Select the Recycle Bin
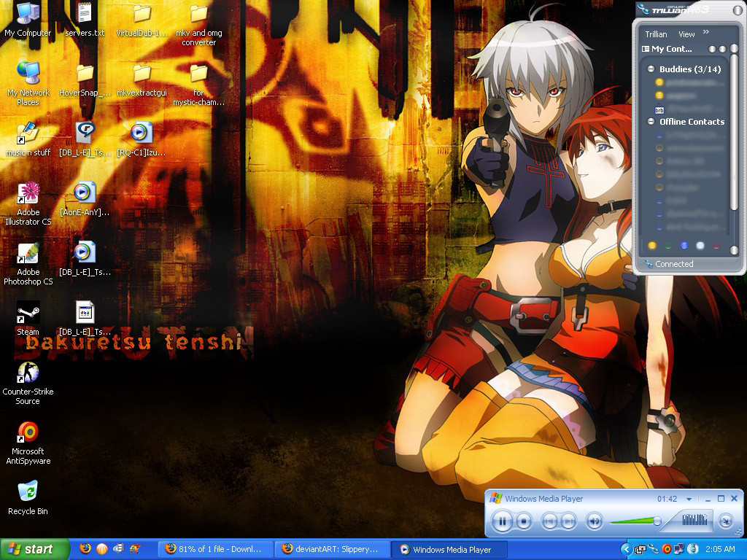747x560 pixels. pos(28,498)
